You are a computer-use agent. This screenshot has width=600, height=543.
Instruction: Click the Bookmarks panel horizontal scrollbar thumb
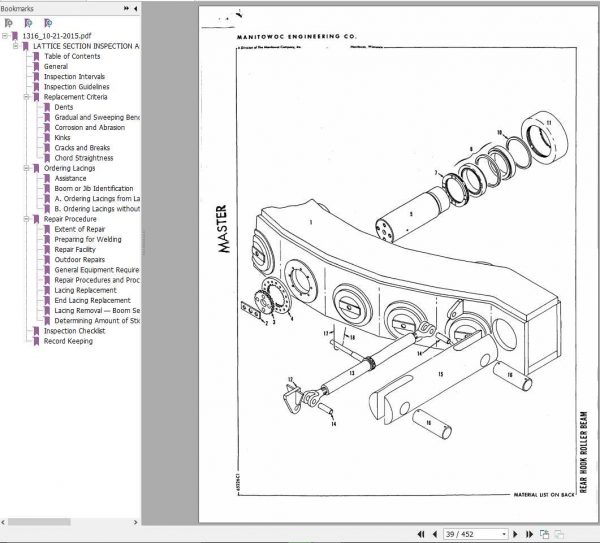[39, 522]
